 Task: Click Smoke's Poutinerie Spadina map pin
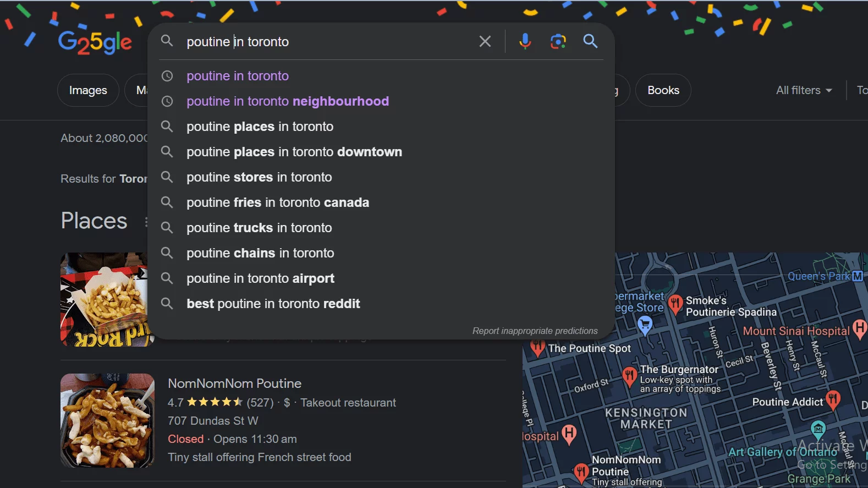pos(675,304)
